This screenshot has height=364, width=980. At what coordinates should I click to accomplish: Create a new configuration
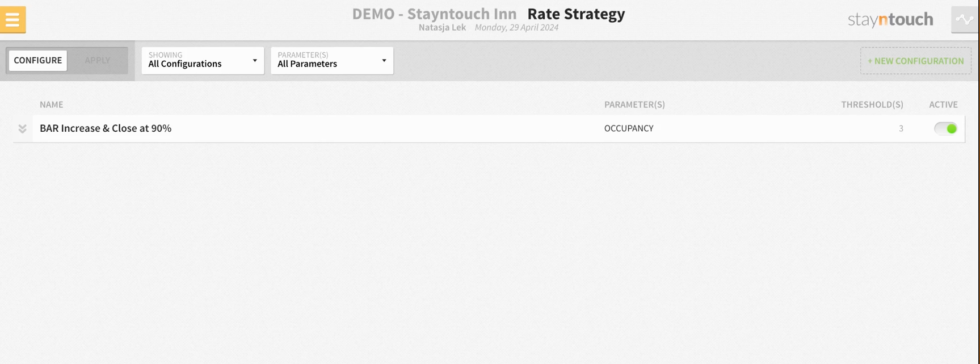pyautogui.click(x=916, y=61)
